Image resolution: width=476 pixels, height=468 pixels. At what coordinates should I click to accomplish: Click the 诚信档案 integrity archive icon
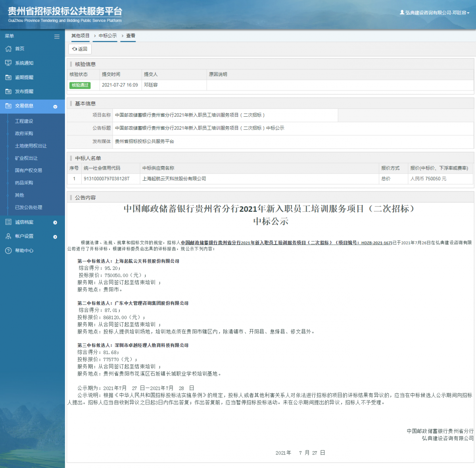[x=8, y=222]
